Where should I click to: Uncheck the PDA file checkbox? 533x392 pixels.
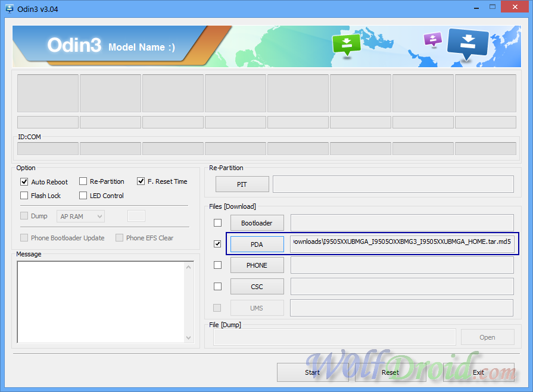click(217, 244)
